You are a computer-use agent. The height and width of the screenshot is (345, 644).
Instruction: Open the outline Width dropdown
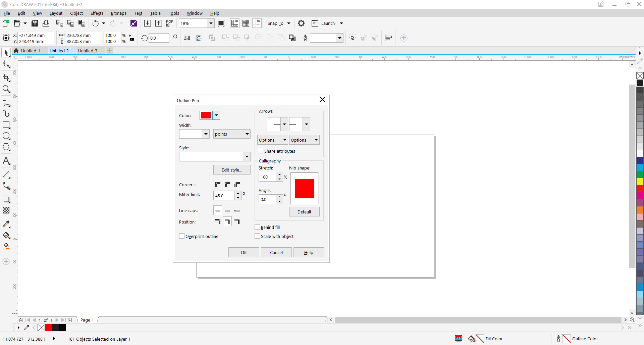[x=206, y=134]
